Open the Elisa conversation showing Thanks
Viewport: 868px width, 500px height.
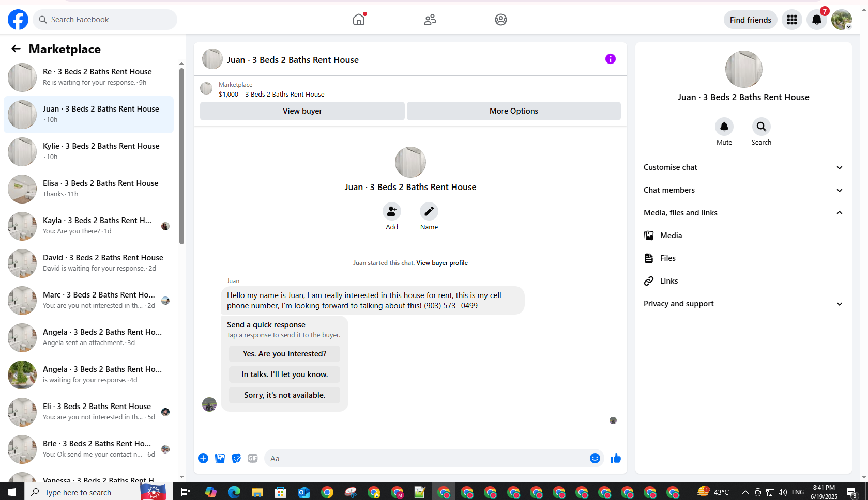[x=89, y=189]
